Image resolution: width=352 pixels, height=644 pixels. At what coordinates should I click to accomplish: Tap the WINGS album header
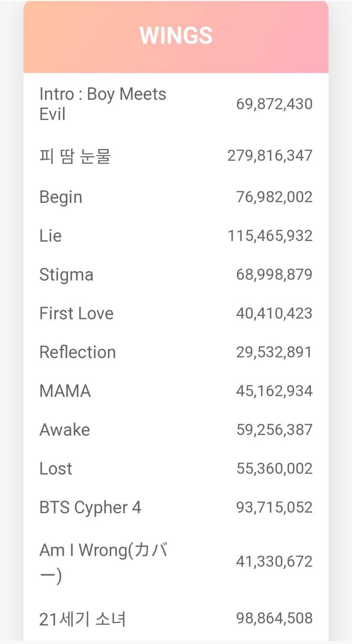coord(176,35)
